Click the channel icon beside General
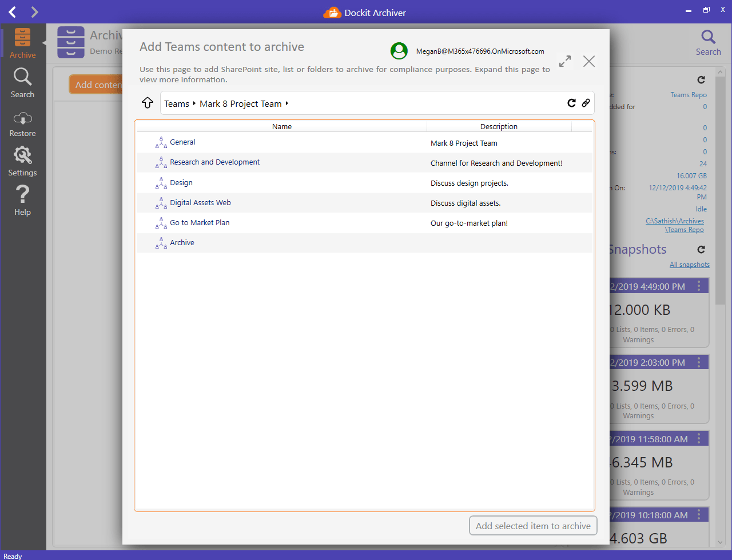 click(x=161, y=143)
